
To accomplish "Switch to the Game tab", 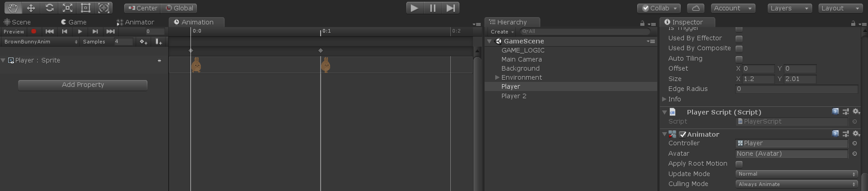I will pos(73,22).
